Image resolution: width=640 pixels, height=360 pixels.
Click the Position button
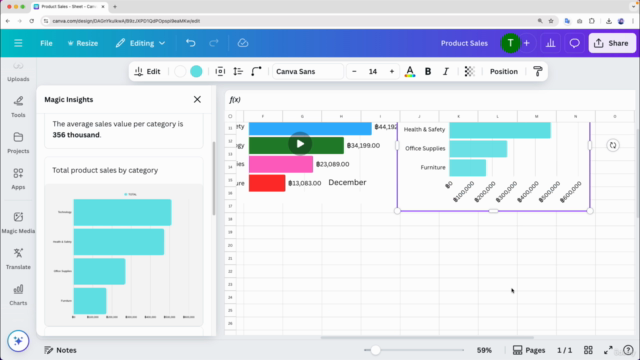coord(504,71)
